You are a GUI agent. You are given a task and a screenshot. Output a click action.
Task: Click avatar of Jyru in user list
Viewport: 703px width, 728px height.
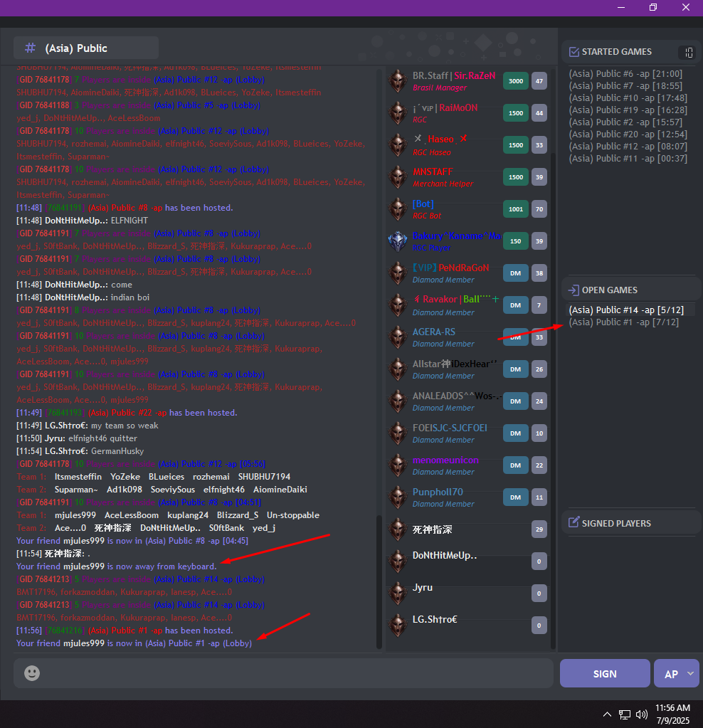[398, 594]
